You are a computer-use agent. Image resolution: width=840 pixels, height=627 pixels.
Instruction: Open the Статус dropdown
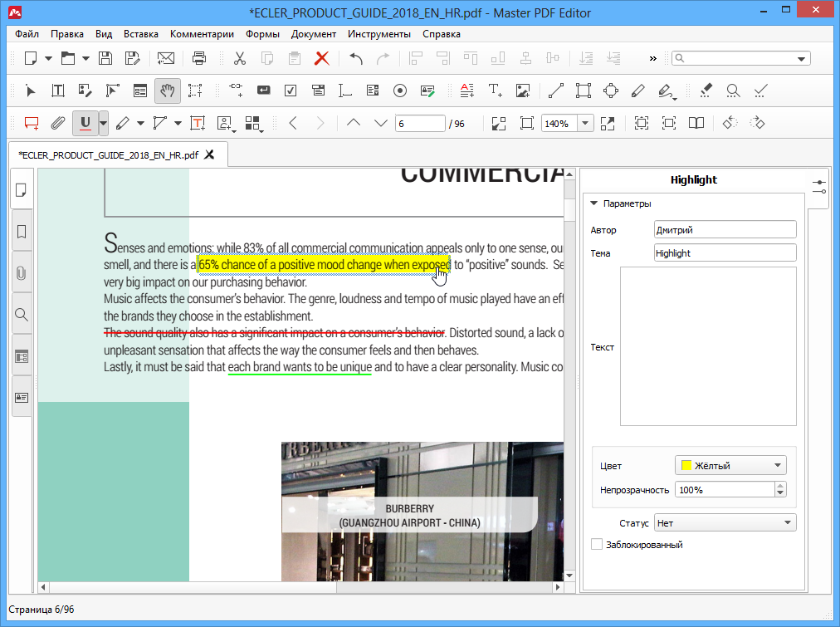click(724, 522)
